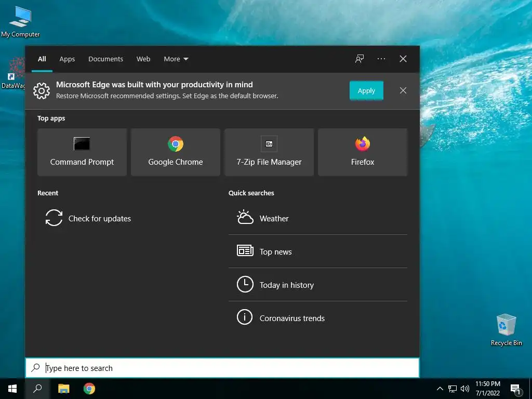Switch to the All tab
This screenshot has height=399, width=532.
tap(42, 59)
